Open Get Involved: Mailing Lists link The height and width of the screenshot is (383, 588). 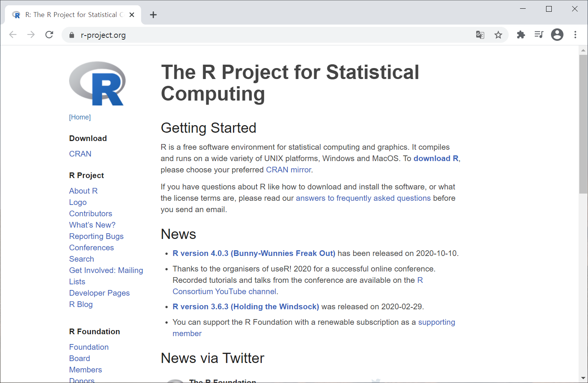tap(106, 276)
